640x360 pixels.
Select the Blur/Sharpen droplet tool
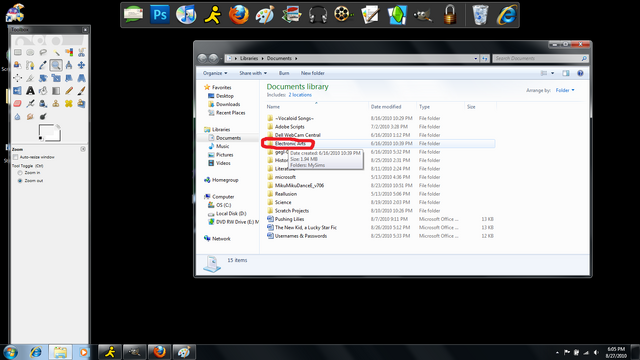(x=18, y=116)
